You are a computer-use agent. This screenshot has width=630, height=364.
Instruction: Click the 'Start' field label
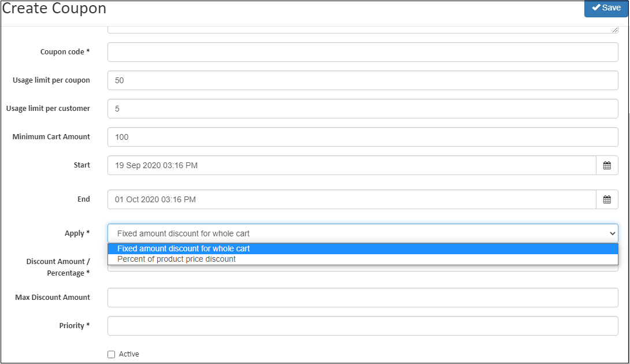click(82, 165)
